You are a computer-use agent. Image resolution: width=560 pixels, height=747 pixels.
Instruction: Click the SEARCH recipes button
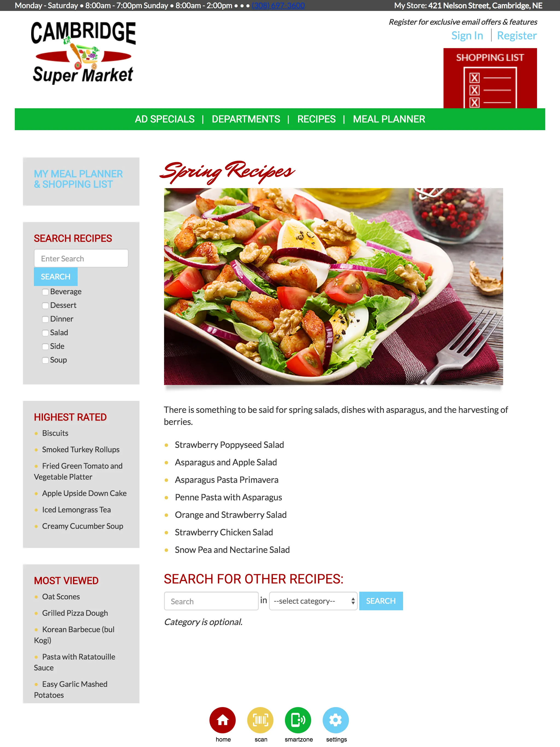coord(55,276)
